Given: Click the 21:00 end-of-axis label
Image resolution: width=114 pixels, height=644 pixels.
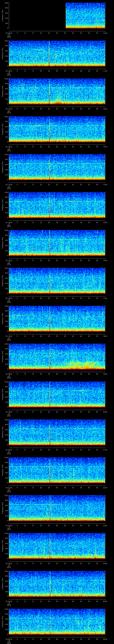Looking at the screenshot, I should pos(105,450).
